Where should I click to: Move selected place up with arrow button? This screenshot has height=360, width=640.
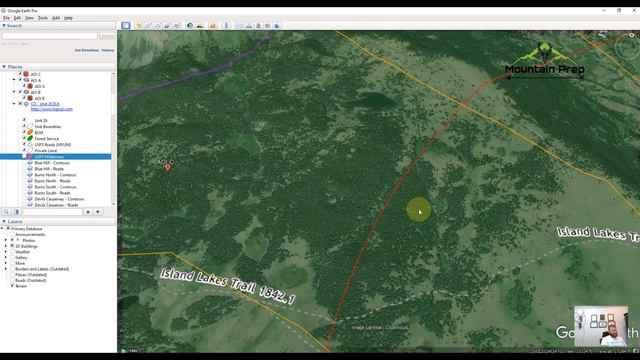pyautogui.click(x=88, y=212)
